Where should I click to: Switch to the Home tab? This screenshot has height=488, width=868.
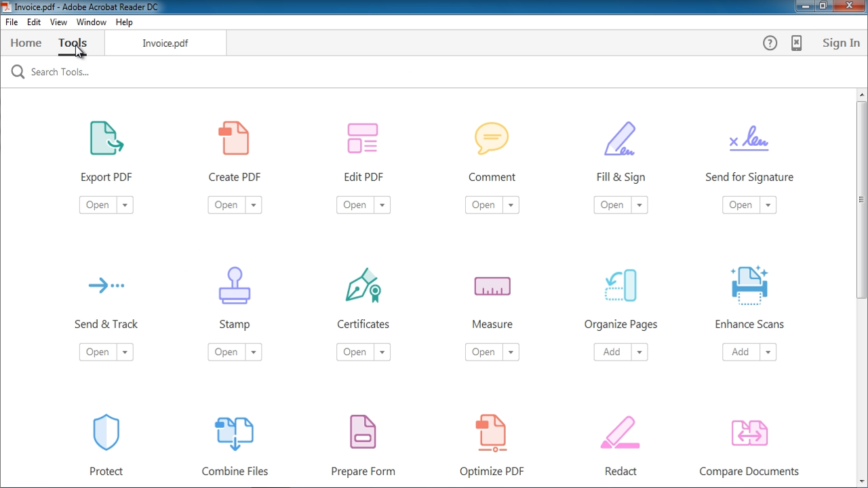(26, 43)
